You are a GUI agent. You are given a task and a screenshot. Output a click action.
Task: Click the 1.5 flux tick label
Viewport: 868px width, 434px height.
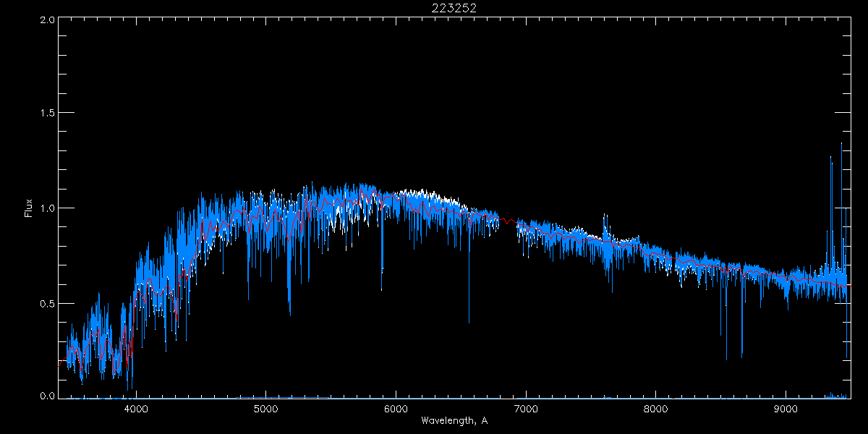pos(46,114)
